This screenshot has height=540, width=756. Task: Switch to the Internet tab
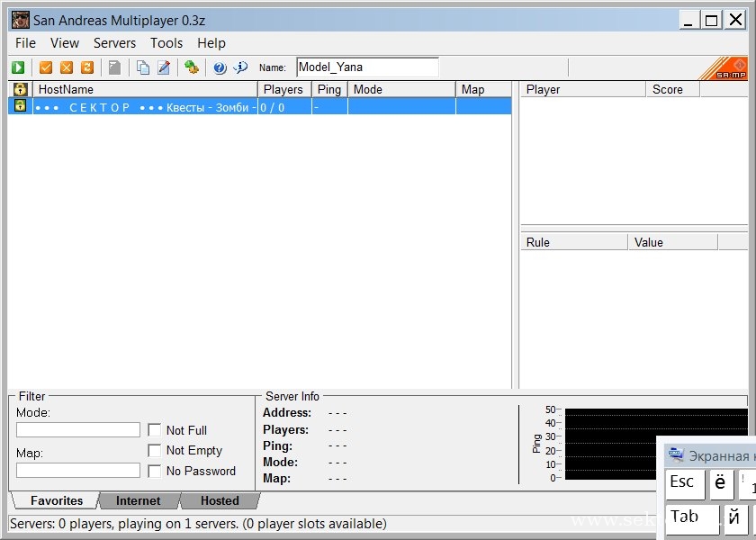coord(138,500)
